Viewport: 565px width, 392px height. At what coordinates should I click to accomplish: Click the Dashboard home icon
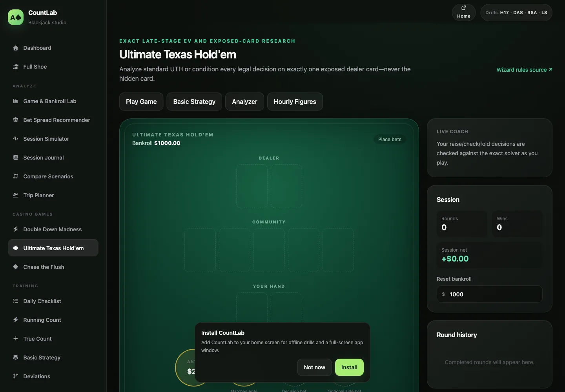16,48
